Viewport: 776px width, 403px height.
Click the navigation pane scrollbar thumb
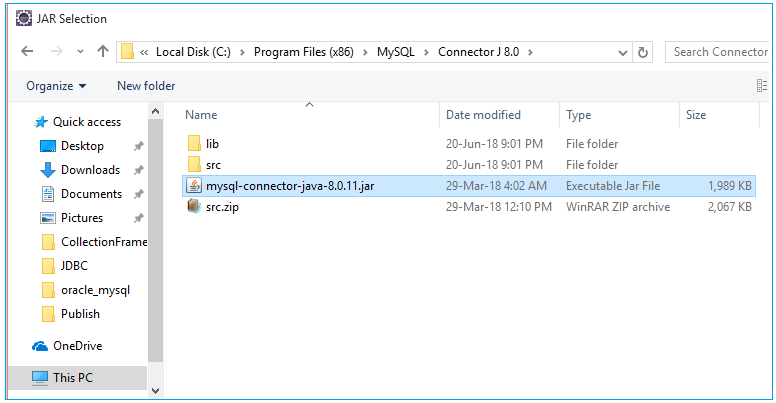[x=155, y=240]
